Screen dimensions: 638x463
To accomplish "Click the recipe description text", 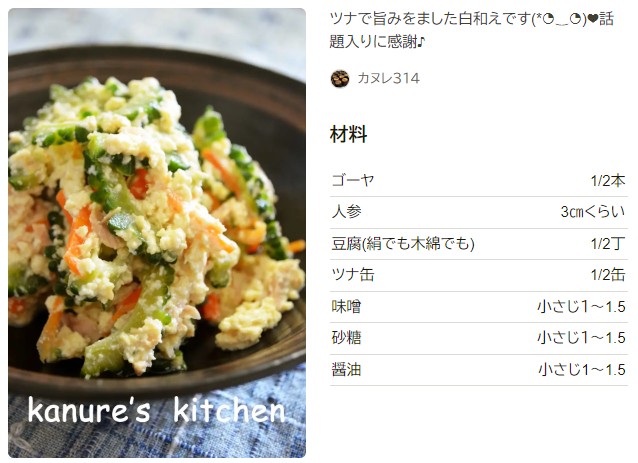I will click(472, 30).
